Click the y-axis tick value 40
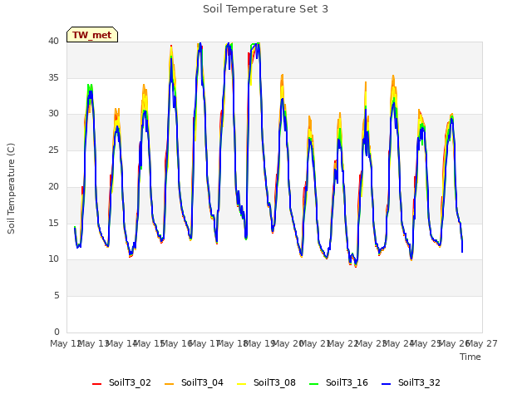532x399 pixels. [53, 41]
